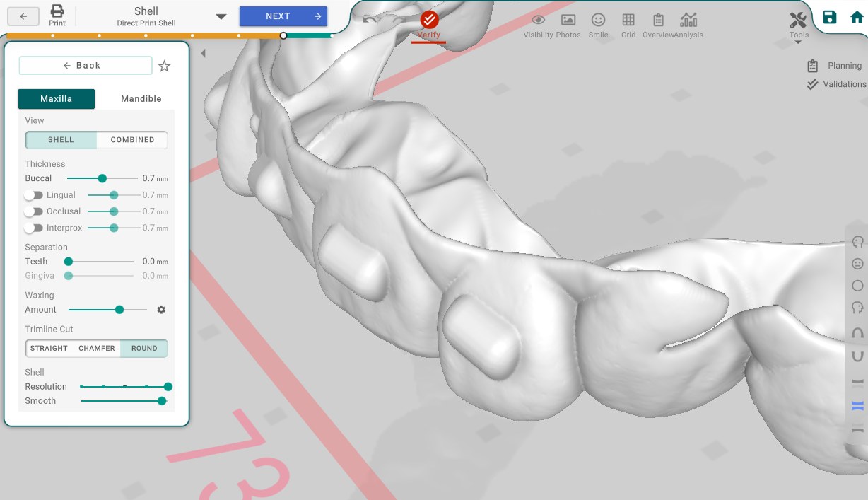This screenshot has height=500, width=868.
Task: Adjust the Shell Smooth slider
Action: [124, 401]
